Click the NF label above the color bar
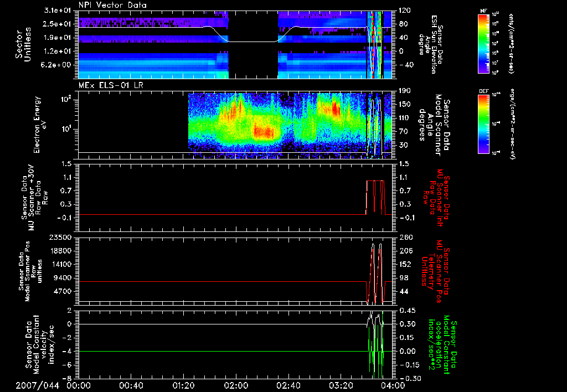 click(483, 11)
